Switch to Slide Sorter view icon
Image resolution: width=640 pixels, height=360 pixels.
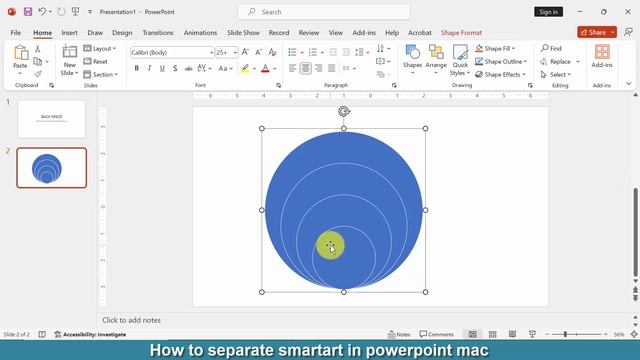point(493,334)
